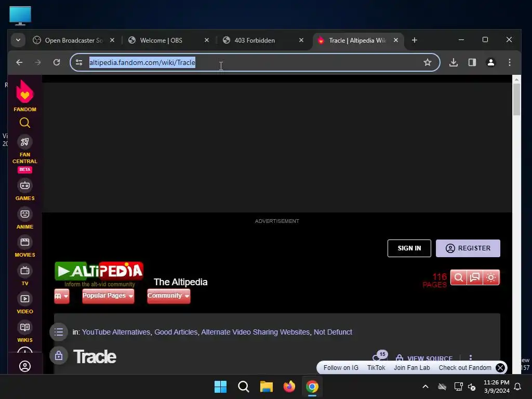Viewport: 532px width, 399px height.
Task: Open Firefox from taskbar
Action: click(289, 387)
